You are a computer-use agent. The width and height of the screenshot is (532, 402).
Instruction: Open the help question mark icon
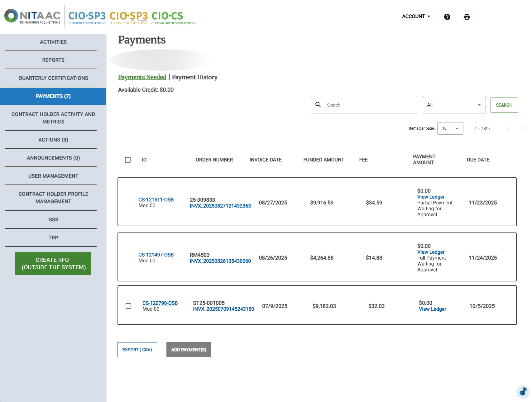click(447, 17)
